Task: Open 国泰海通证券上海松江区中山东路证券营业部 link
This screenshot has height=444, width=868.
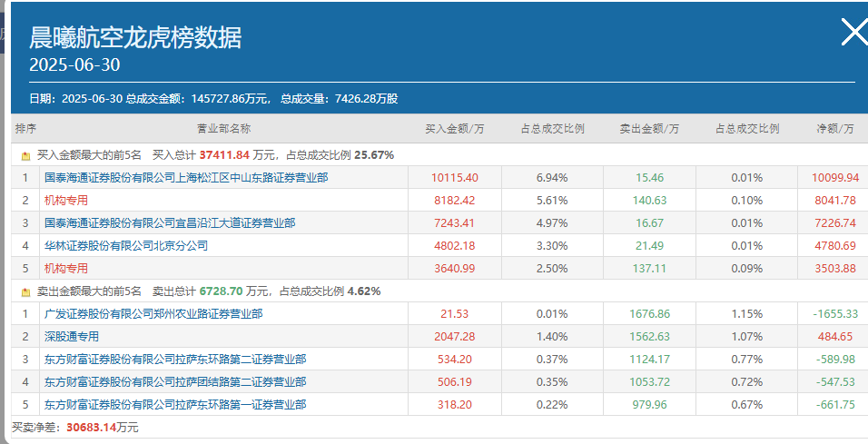Action: tap(186, 178)
